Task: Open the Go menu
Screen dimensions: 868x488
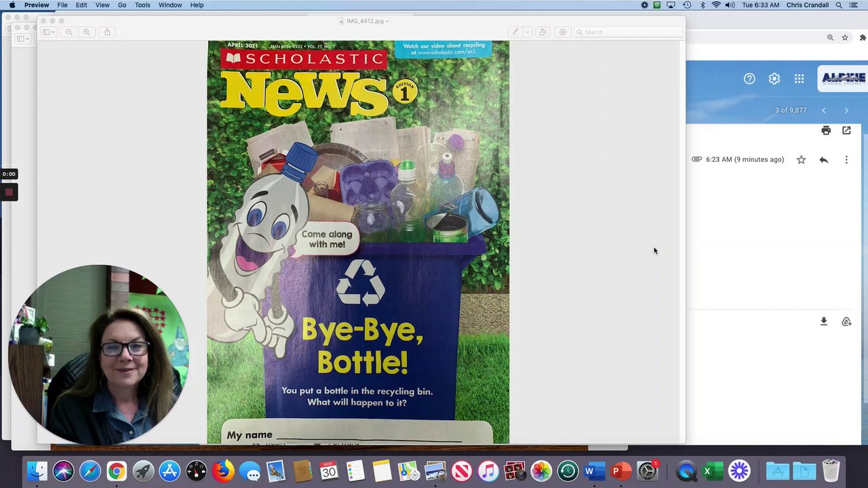Action: pos(122,5)
